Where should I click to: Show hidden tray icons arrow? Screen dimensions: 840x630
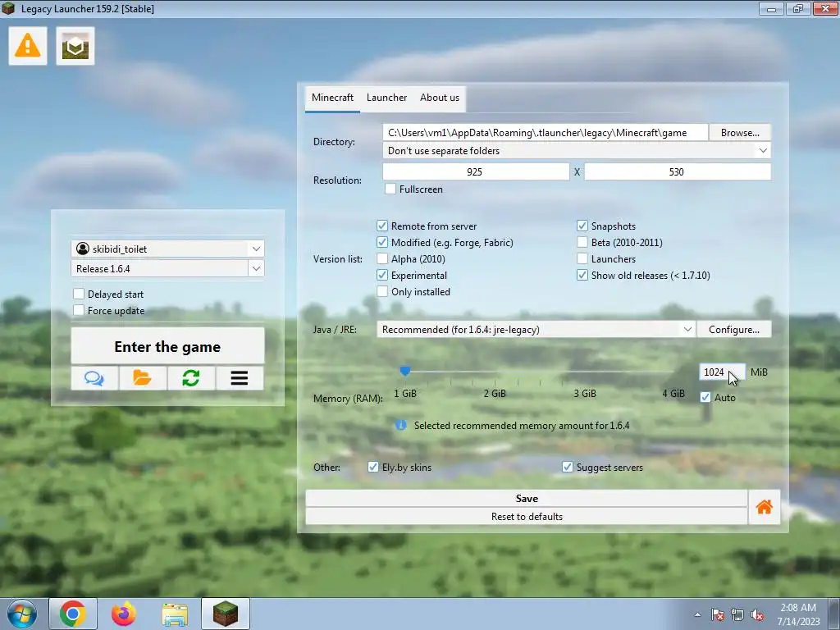pos(697,615)
